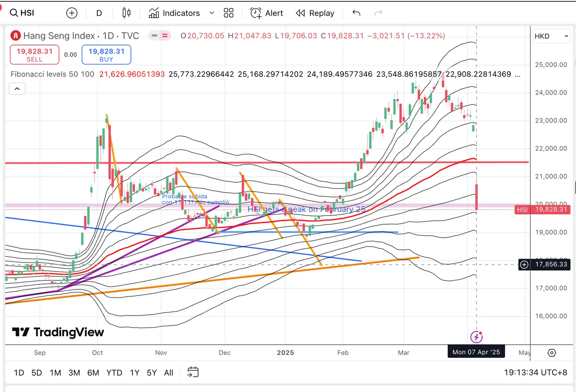The width and height of the screenshot is (576, 392).
Task: Click the 2025 label on the time axis
Action: (x=285, y=352)
